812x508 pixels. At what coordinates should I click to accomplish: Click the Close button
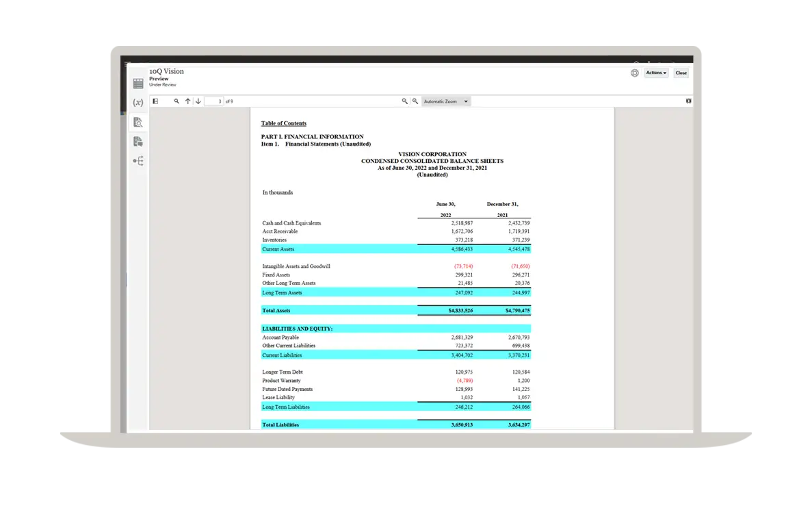pos(681,73)
